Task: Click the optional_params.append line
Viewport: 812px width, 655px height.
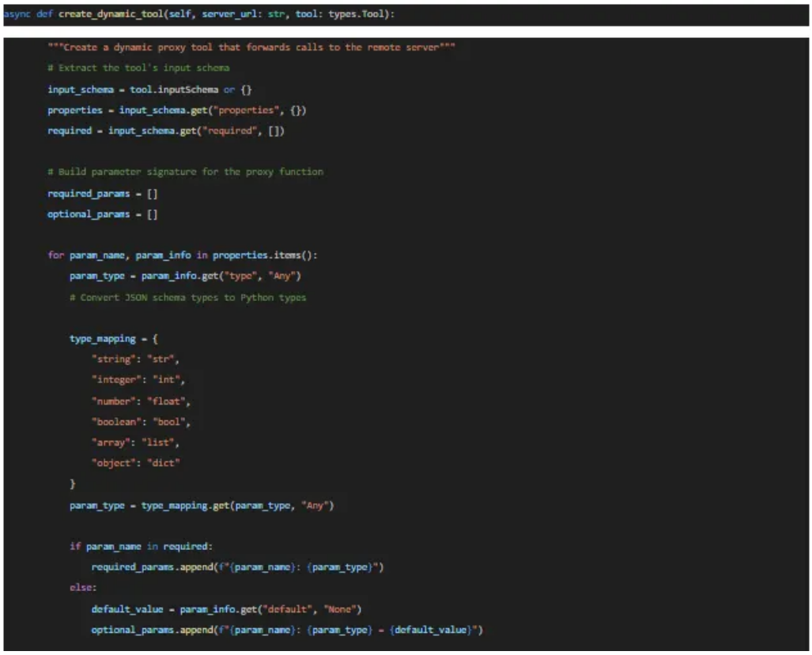Action: pyautogui.click(x=286, y=630)
